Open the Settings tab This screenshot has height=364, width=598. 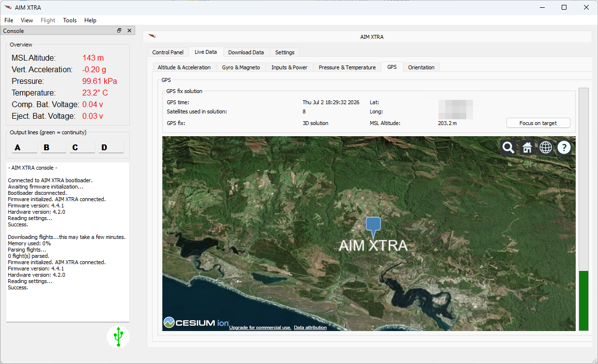pyautogui.click(x=284, y=52)
